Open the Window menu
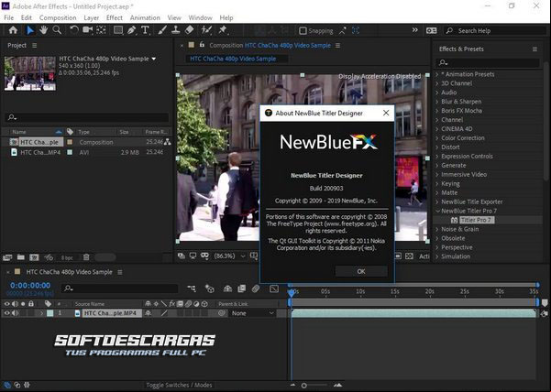Viewport: 551px width, 392px height. (200, 17)
